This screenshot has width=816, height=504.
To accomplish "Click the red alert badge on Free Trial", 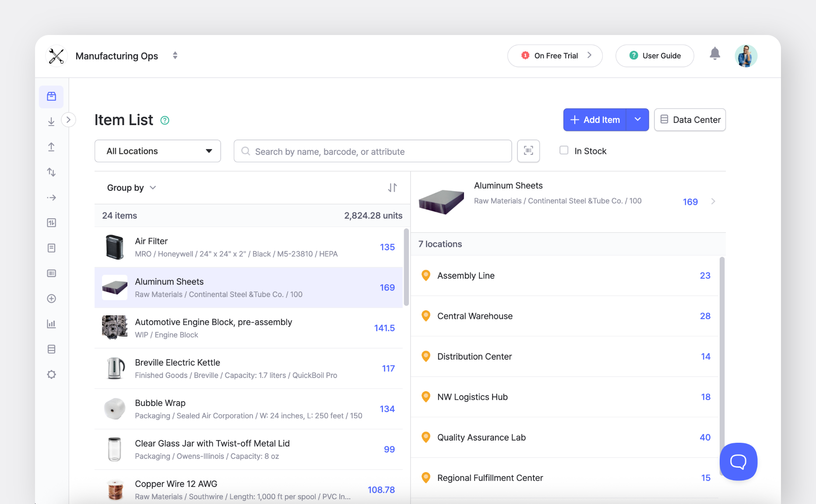I will pyautogui.click(x=525, y=56).
